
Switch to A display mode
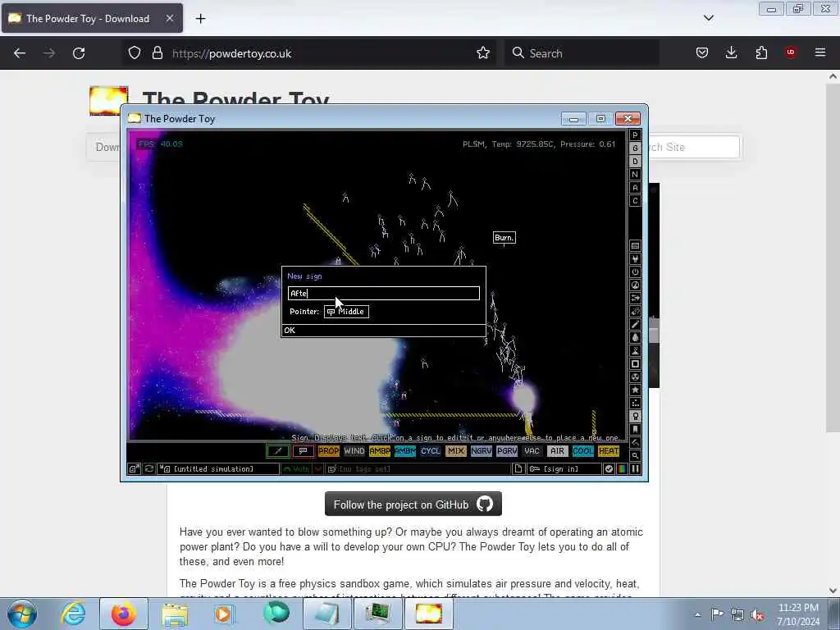(635, 188)
